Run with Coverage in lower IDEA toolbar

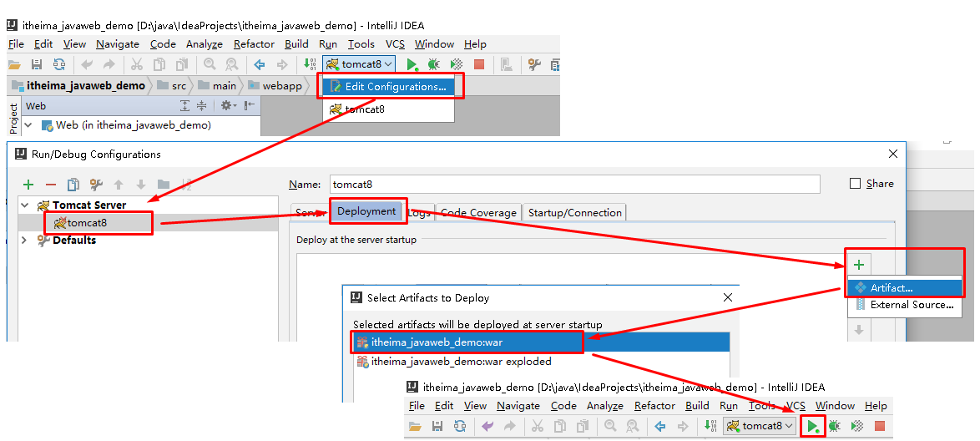857,426
